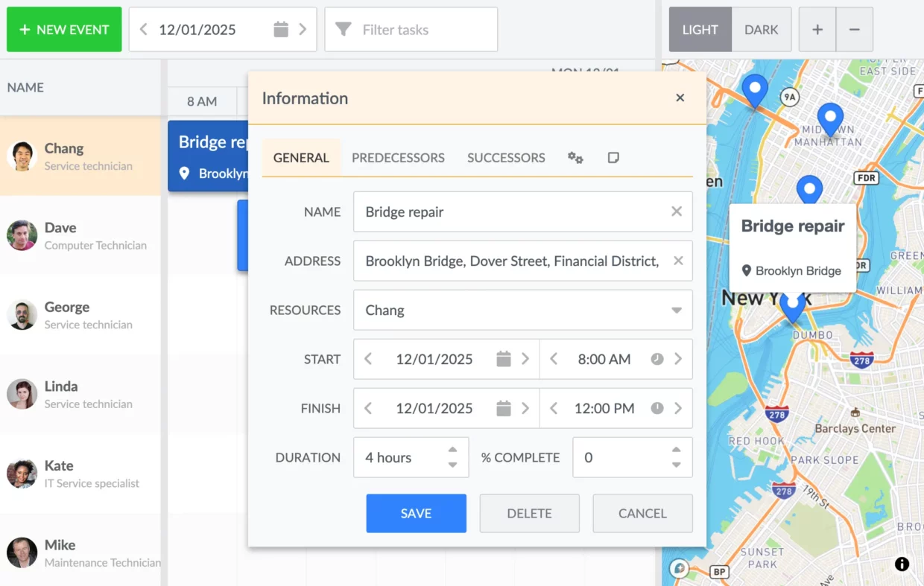Decrease the % Complete value
The width and height of the screenshot is (924, 586).
click(676, 465)
